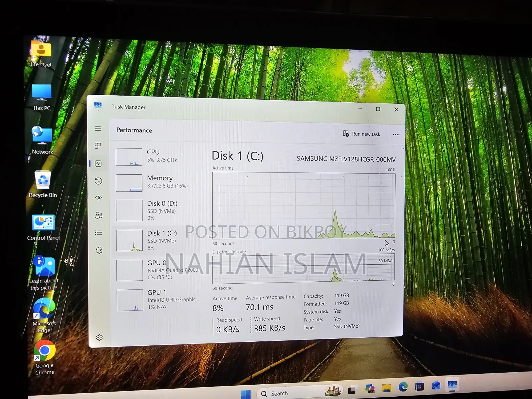
Task: Open Task Manager settings gear
Action: pos(99,338)
